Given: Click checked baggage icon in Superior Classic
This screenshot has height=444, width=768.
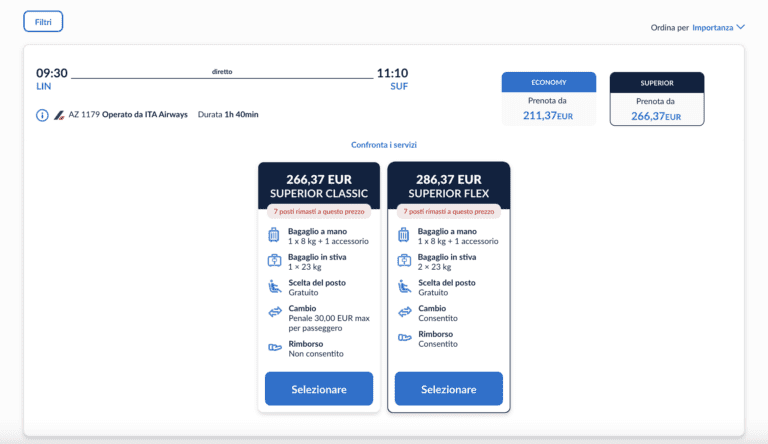Looking at the screenshot, I should tap(274, 261).
